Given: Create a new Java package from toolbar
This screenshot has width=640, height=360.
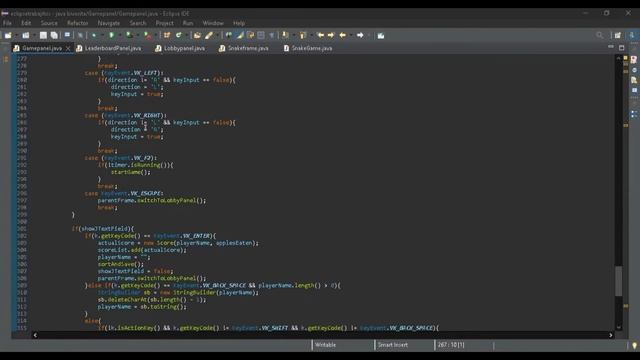Looking at the screenshot, I should tap(167, 36).
